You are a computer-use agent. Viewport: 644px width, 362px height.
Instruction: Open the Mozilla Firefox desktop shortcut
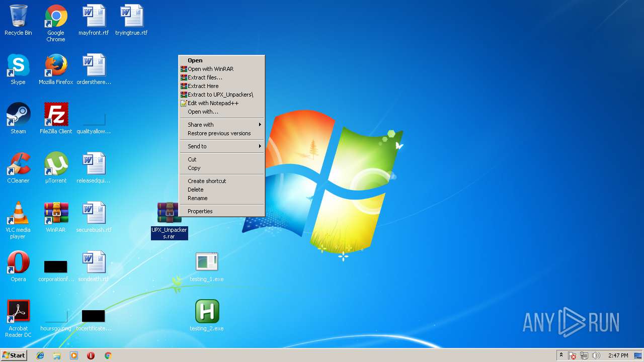[56, 69]
